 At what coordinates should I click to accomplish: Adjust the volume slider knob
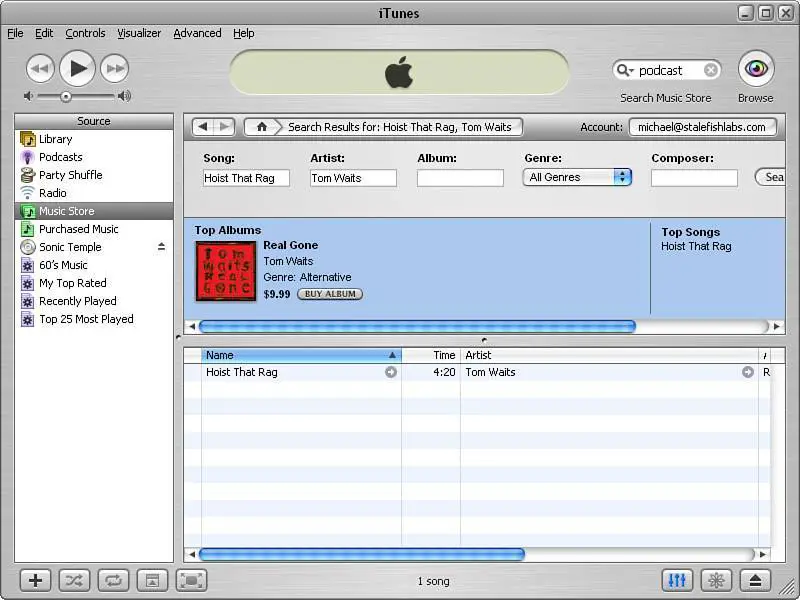coord(66,96)
